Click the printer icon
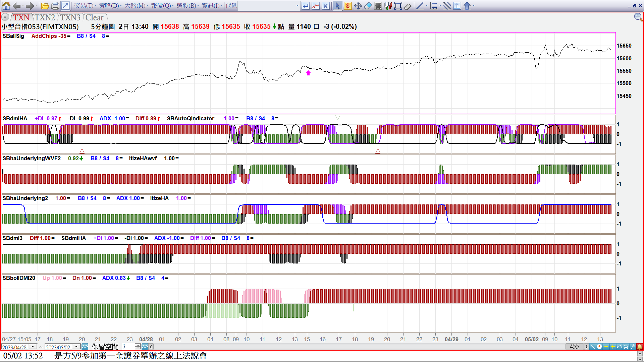644x362 pixels. pos(55,6)
